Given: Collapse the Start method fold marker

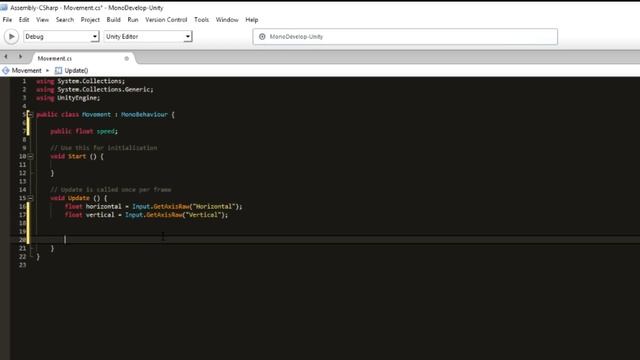Looking at the screenshot, I should [x=30, y=156].
